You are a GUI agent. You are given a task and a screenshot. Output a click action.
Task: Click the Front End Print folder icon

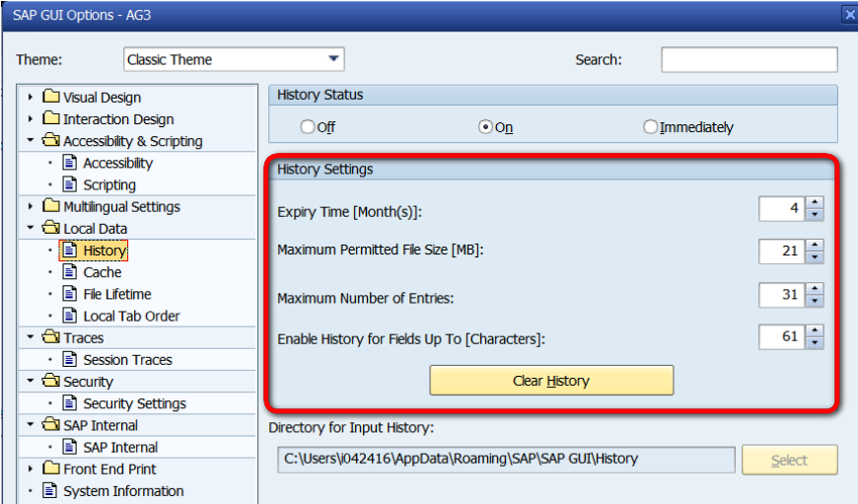pos(51,468)
